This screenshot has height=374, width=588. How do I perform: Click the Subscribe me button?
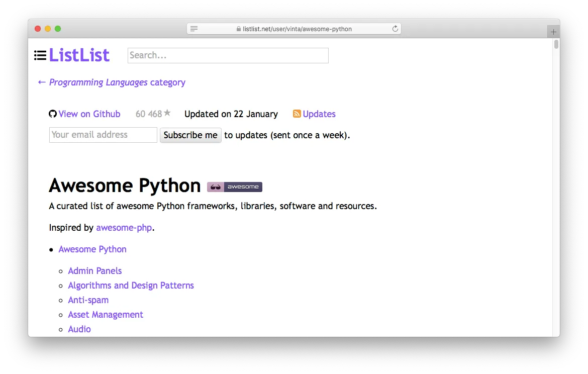pos(190,135)
